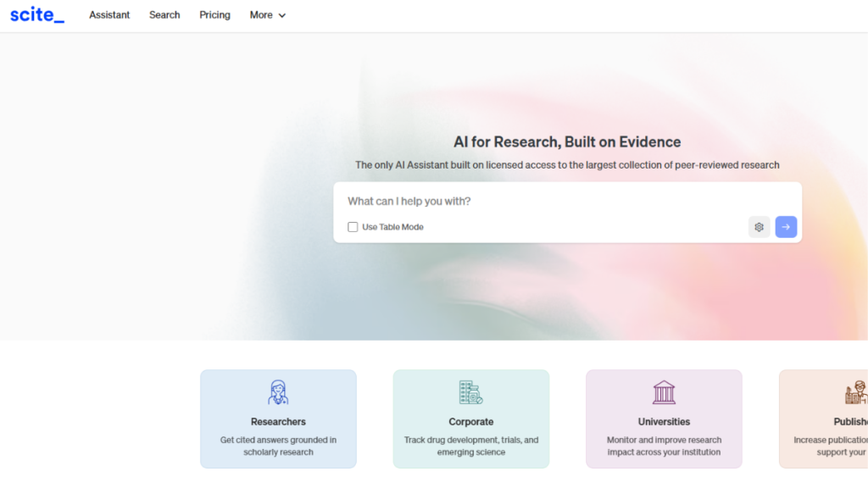The image size is (868, 488).
Task: Open the Pricing page
Action: tap(214, 15)
